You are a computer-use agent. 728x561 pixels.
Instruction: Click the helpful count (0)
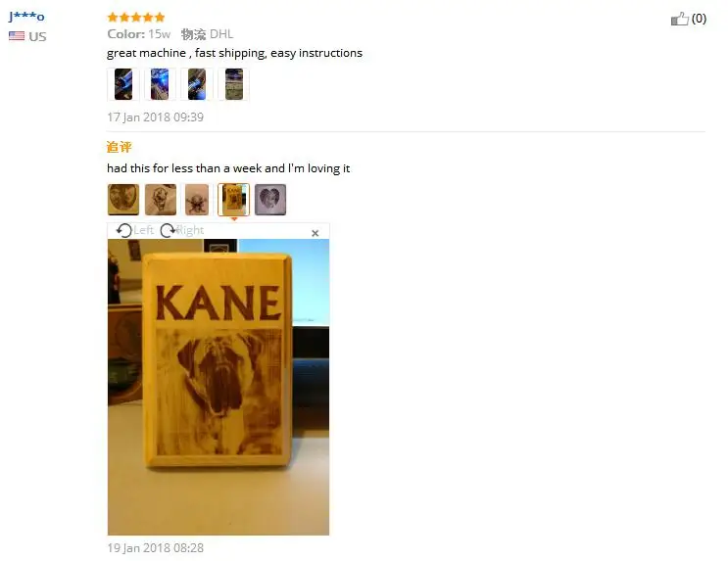[x=699, y=19]
